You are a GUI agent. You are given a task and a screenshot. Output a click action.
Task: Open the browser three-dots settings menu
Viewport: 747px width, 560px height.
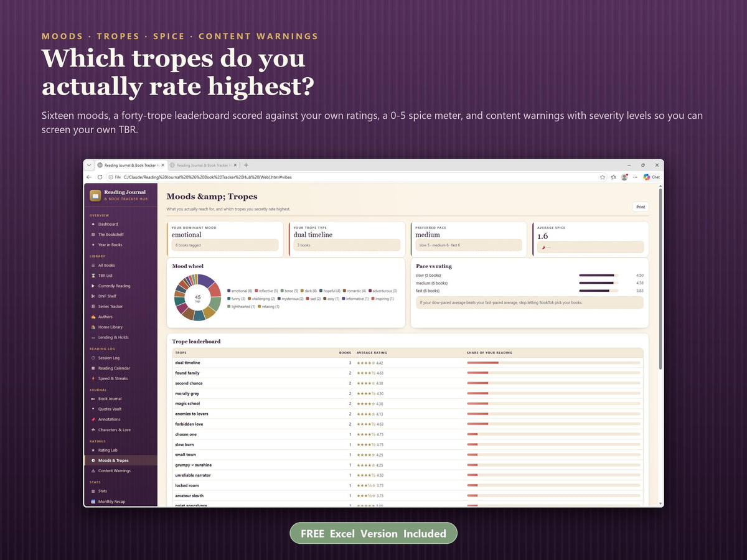[635, 177]
